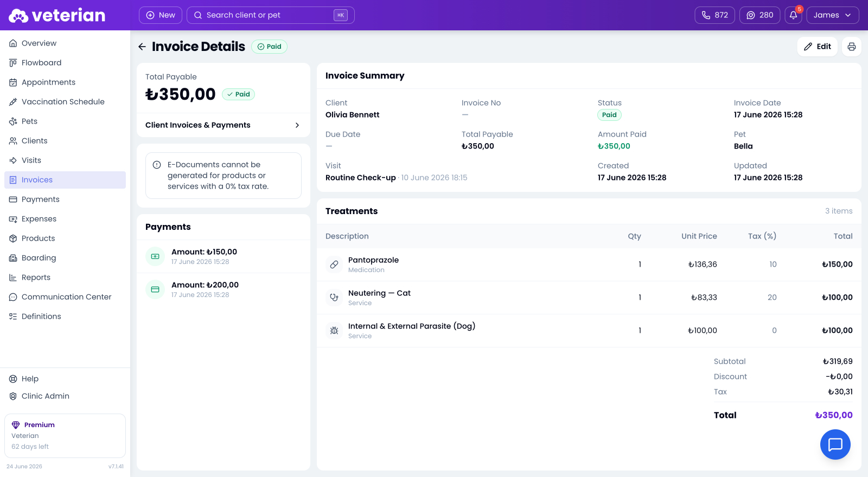868x477 pixels.
Task: Select the Amount: ₺150,00 payment row
Action: 224,256
